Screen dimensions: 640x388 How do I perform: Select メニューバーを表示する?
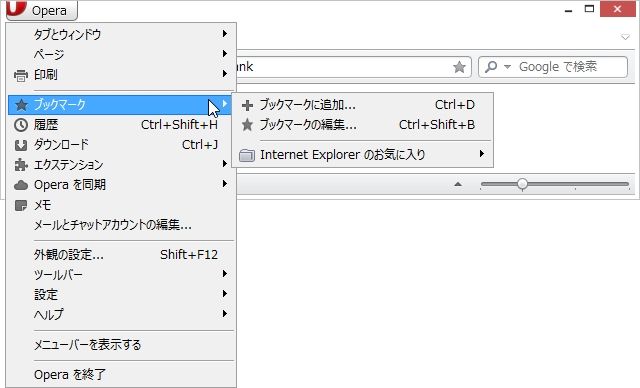click(x=121, y=345)
